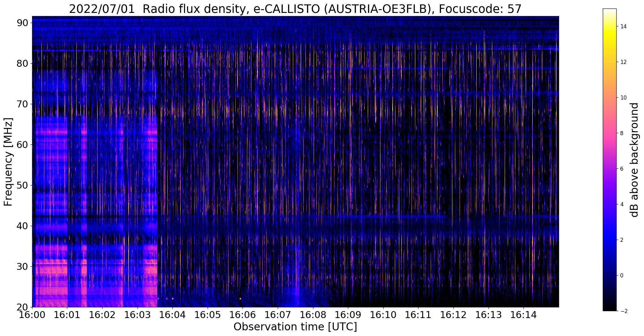Click the 16:09 time tick label
Screen dimensions: 644x336
[348, 315]
